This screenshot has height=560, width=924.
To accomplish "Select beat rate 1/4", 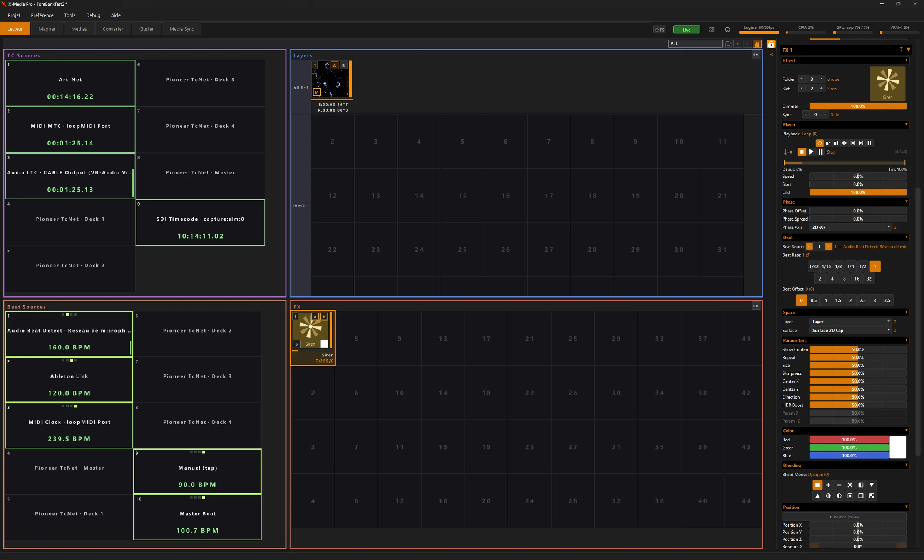I will pos(850,266).
